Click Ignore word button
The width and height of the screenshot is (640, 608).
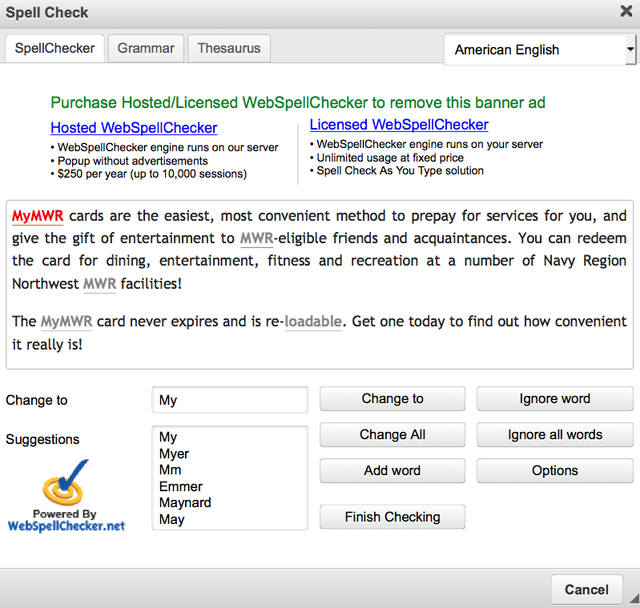click(x=555, y=398)
